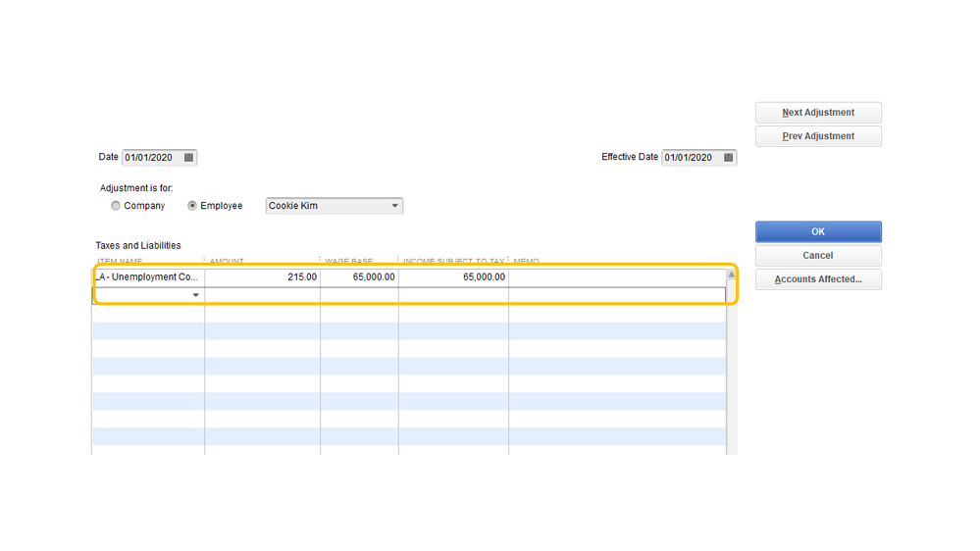The height and width of the screenshot is (551, 980).
Task: Click the AMOUNT column header
Action: (227, 261)
